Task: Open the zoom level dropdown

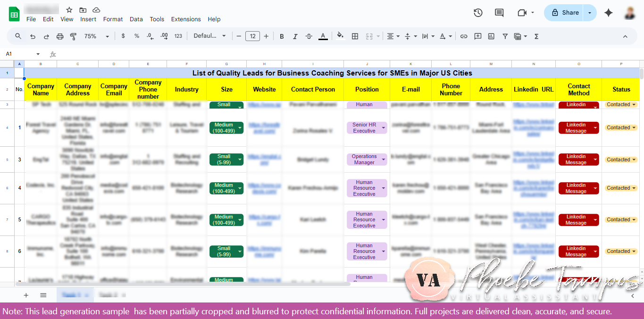Action: 95,36
